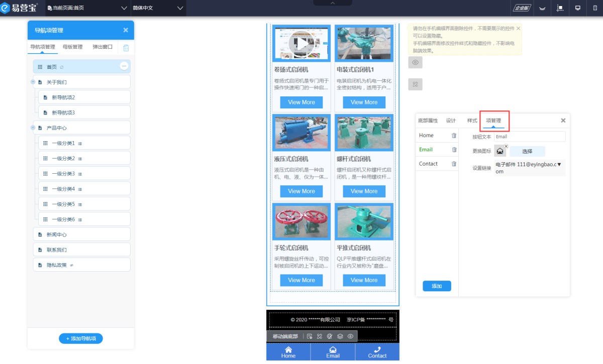Click the hidden-eye icon beside 隐私政策
The width and height of the screenshot is (603, 364).
click(x=71, y=265)
